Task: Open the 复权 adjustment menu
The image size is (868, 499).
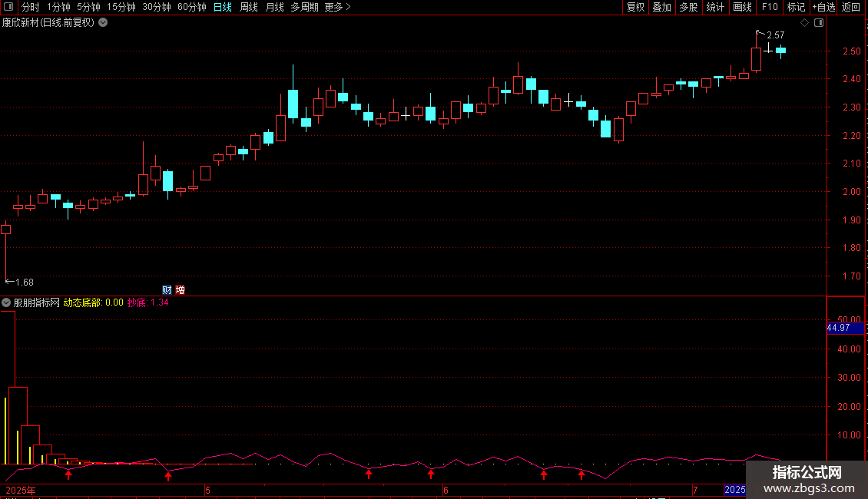Action: point(635,7)
